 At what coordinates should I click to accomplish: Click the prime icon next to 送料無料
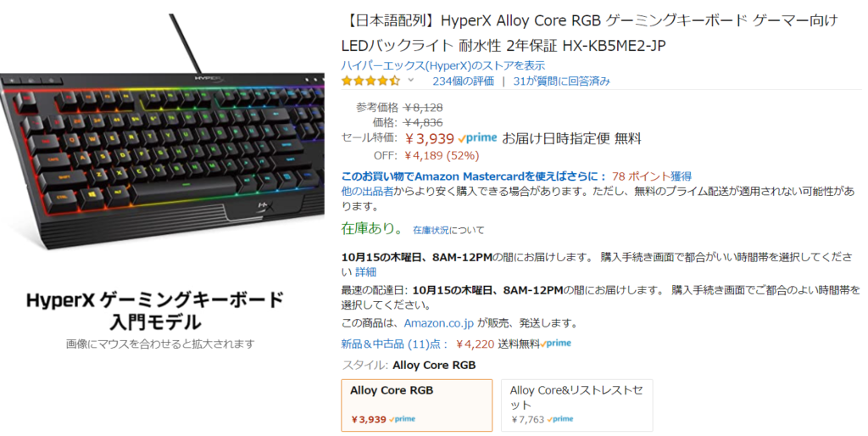point(556,344)
